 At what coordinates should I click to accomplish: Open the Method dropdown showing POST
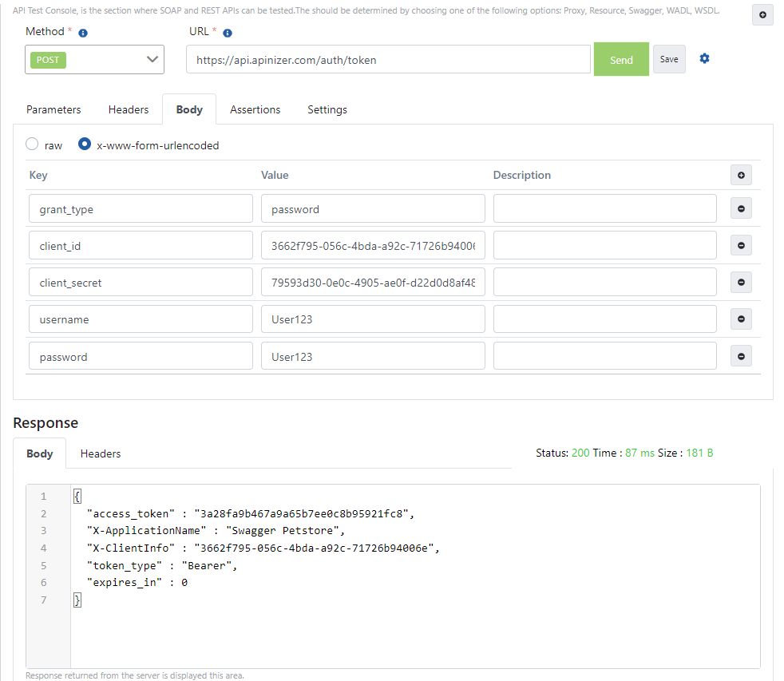point(94,59)
